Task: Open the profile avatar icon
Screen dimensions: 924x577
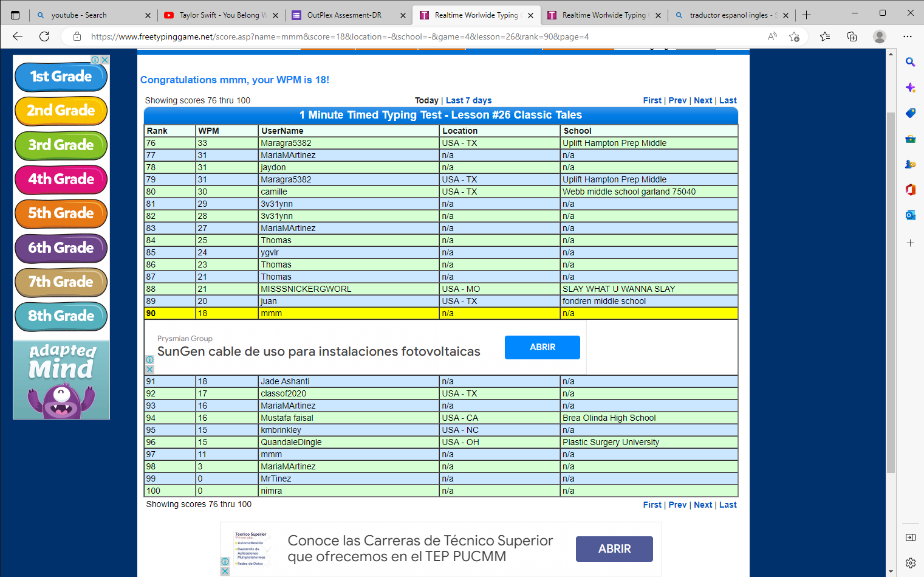Action: click(880, 36)
